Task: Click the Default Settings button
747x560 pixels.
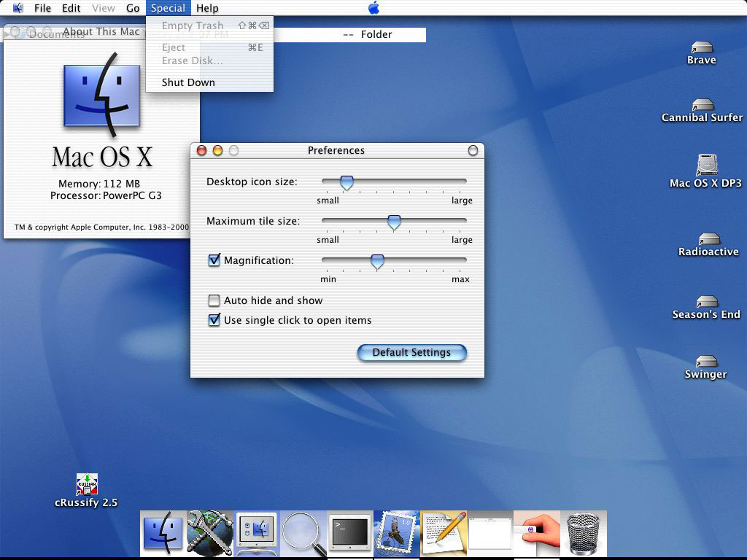Action: 411,352
